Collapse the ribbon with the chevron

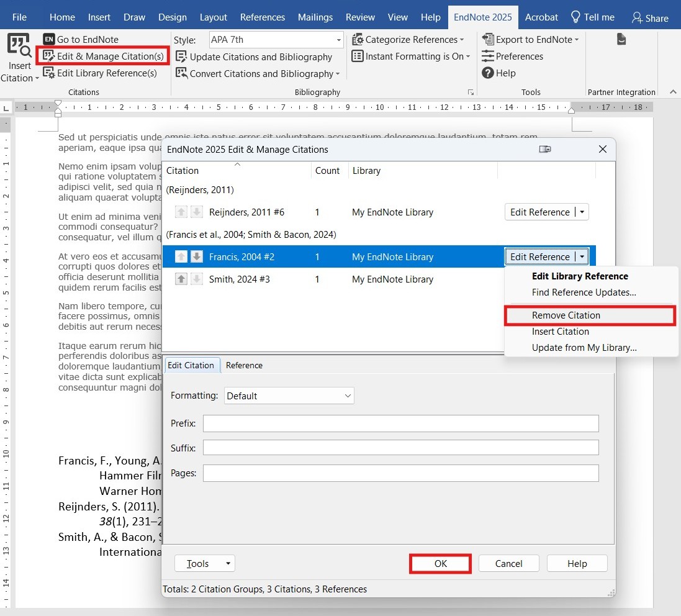[x=673, y=92]
